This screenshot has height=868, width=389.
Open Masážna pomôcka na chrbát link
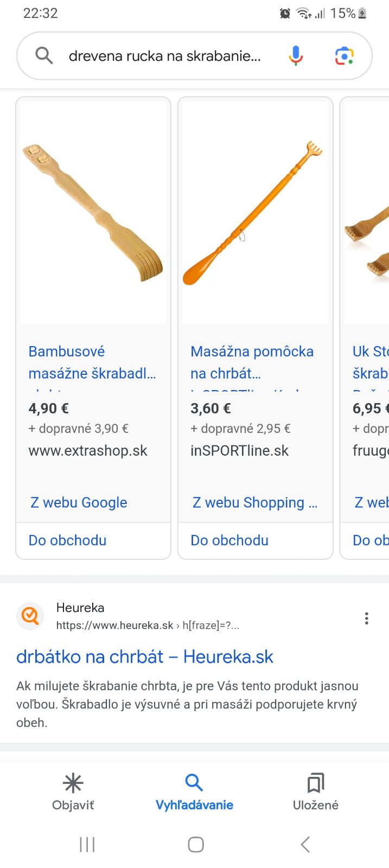[252, 362]
